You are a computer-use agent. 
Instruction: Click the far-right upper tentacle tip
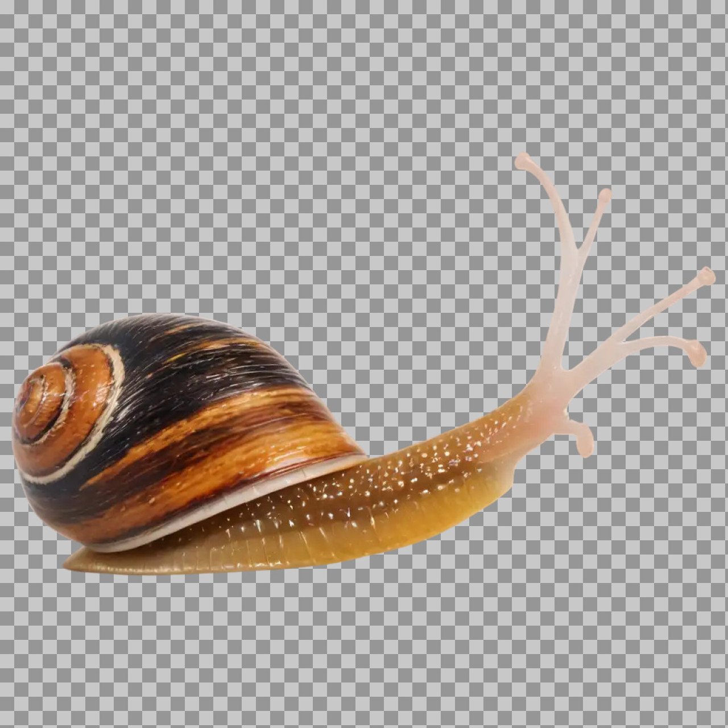(706, 276)
